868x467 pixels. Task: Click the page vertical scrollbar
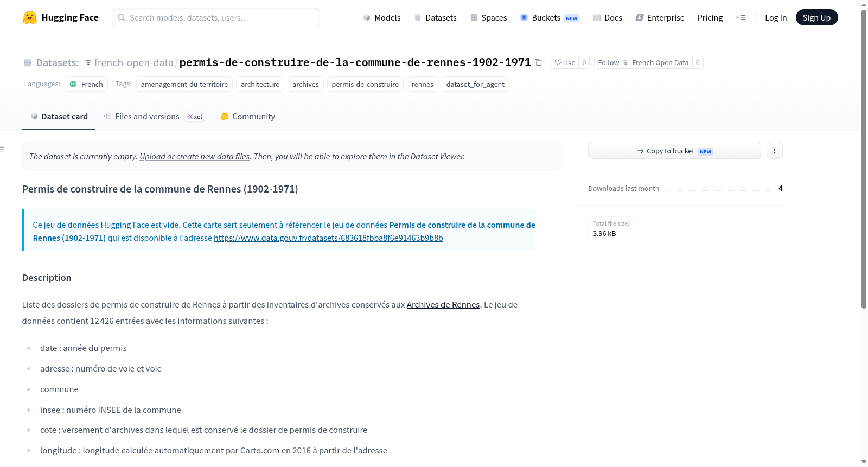pyautogui.click(x=864, y=159)
